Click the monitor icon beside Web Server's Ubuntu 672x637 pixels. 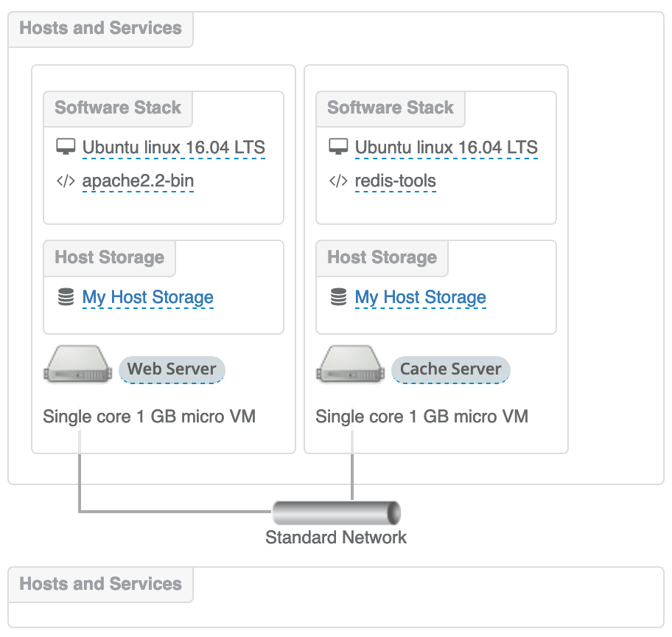66,147
